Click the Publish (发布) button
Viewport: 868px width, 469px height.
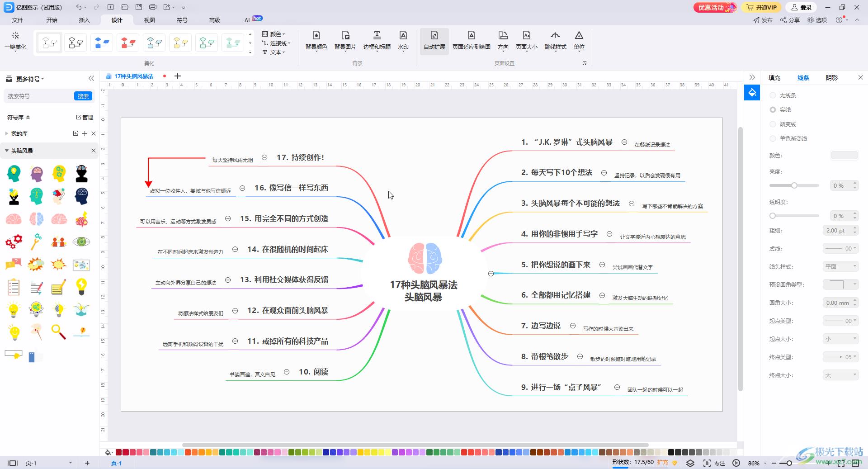[763, 20]
